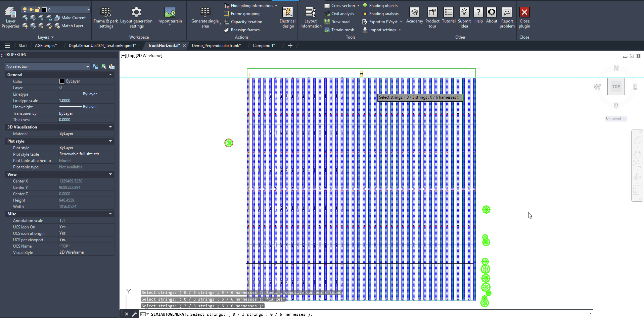Start the Product tour

(x=432, y=17)
